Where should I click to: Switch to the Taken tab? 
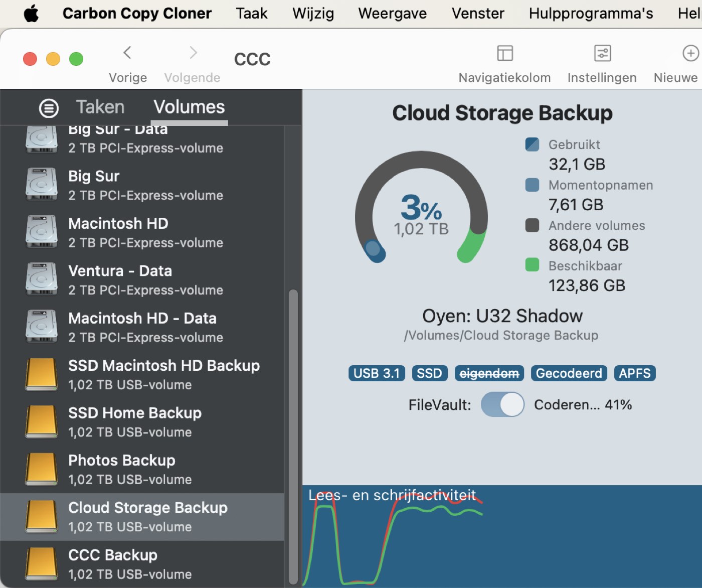pos(100,107)
